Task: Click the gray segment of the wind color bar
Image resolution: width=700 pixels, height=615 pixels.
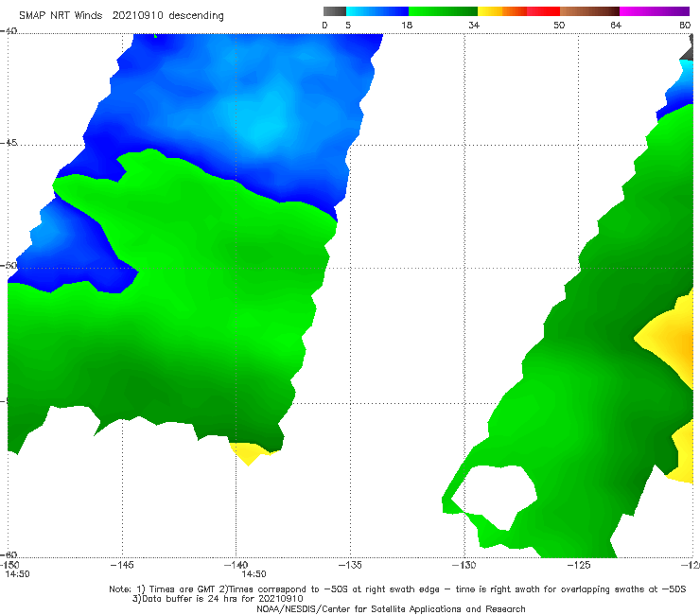Action: click(x=335, y=11)
